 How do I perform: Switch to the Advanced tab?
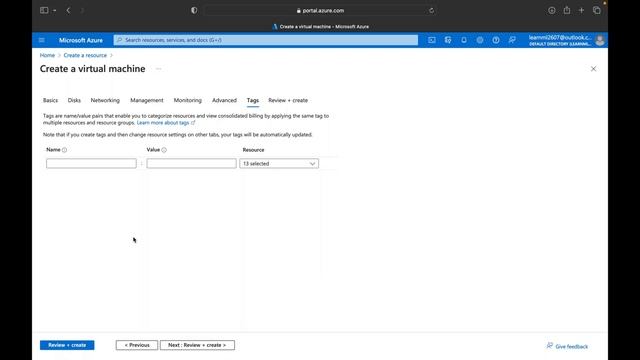[x=224, y=100]
